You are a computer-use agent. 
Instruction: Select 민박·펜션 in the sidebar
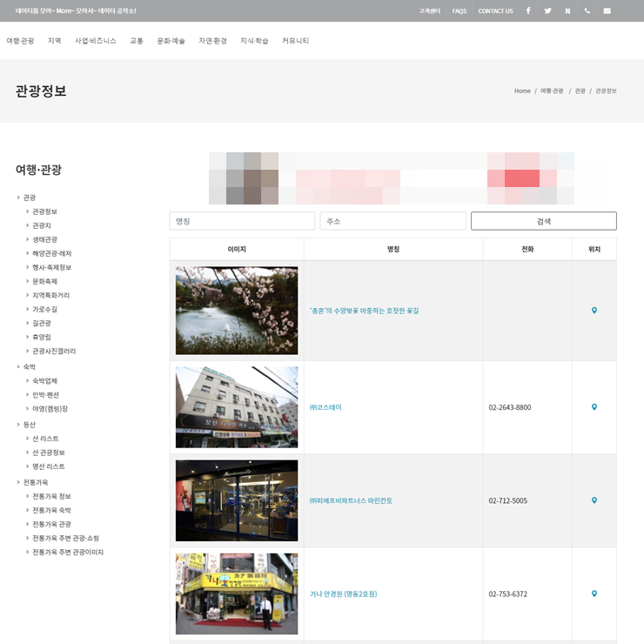coord(45,395)
